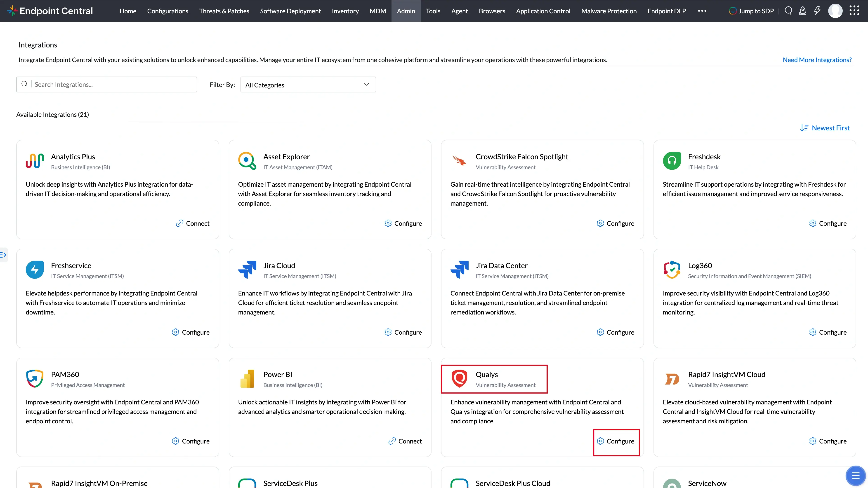The width and height of the screenshot is (868, 488).
Task: Click the Search Integrations input field
Action: click(x=106, y=84)
